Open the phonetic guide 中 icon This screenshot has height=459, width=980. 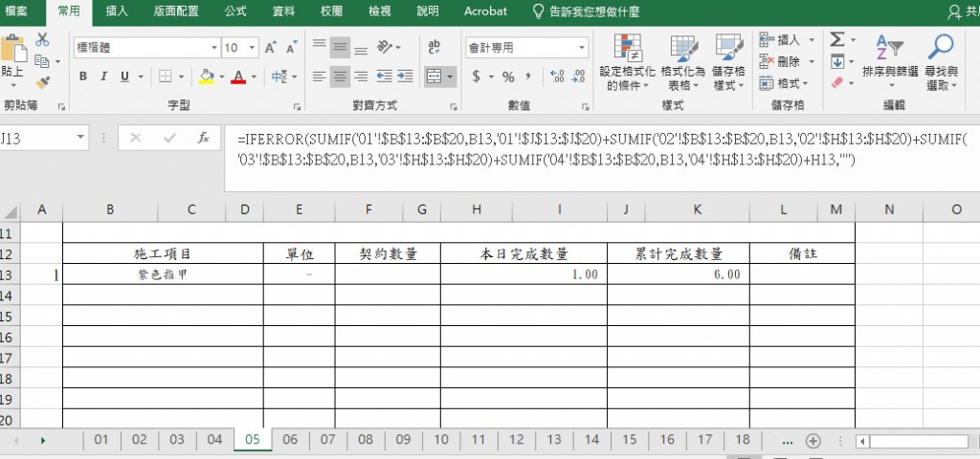click(278, 76)
